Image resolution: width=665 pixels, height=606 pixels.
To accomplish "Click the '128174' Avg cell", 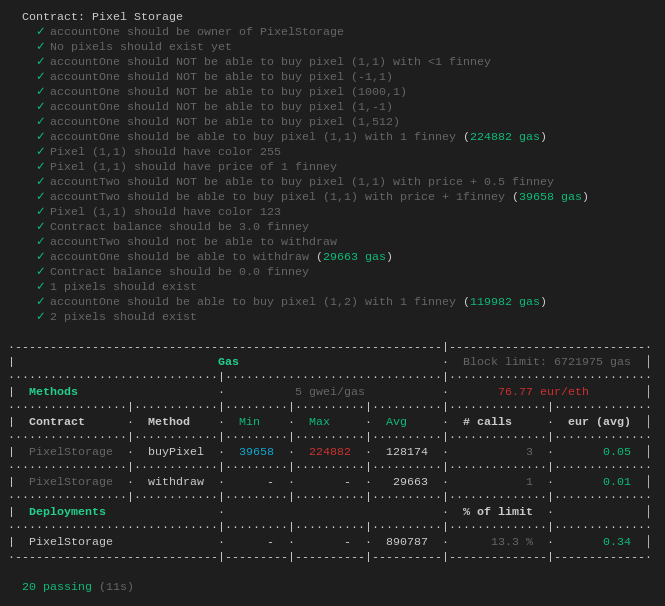I will 407,452.
